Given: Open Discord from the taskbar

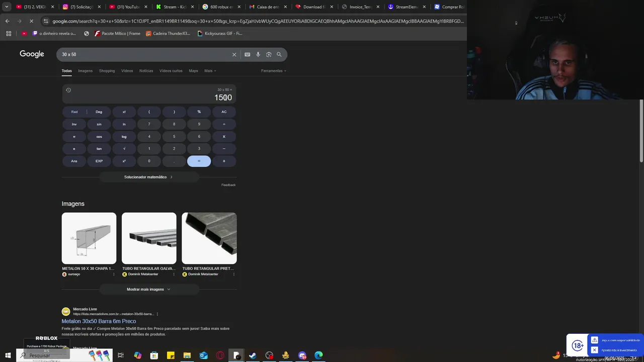Looking at the screenshot, I should tap(302, 355).
